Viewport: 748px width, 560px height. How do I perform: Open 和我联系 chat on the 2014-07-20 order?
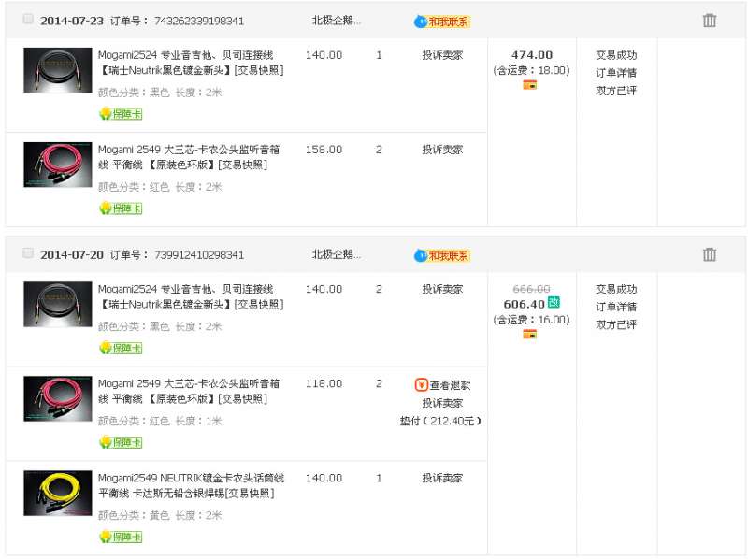click(442, 255)
